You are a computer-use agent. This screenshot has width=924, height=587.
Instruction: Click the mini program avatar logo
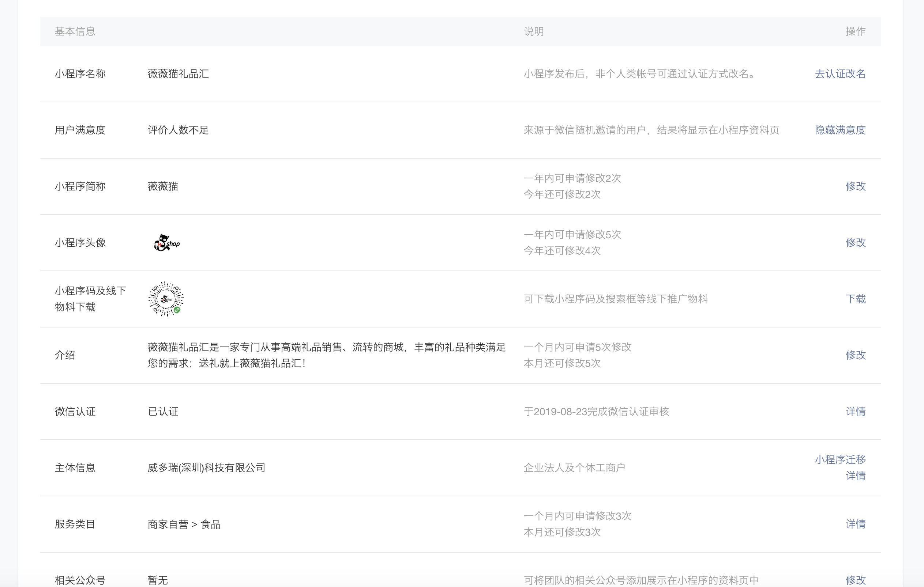[166, 243]
